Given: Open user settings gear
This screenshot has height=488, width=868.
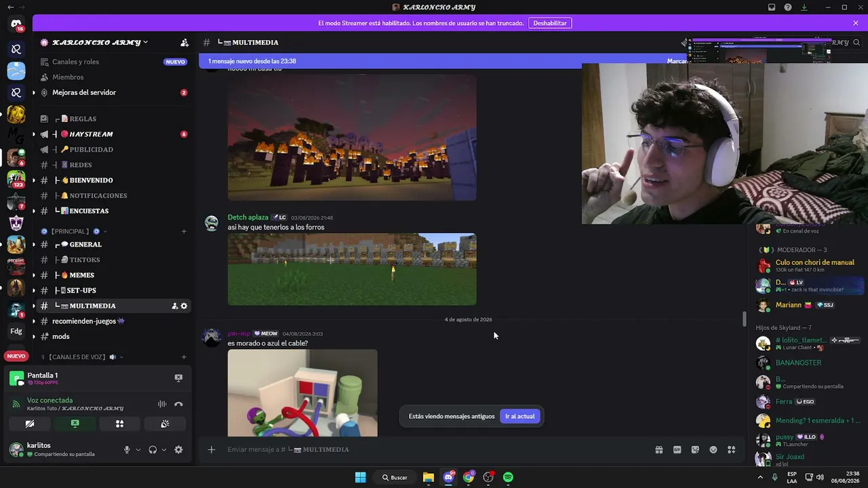Looking at the screenshot, I should click(178, 449).
